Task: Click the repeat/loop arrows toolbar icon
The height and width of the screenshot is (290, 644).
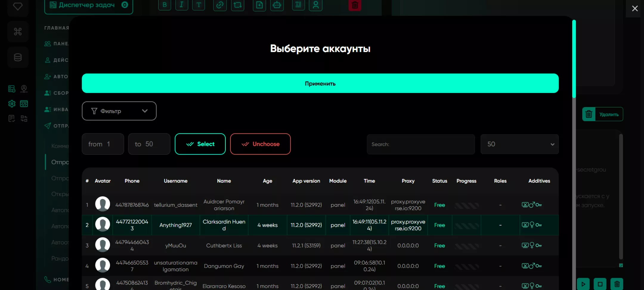Action: 238,5
